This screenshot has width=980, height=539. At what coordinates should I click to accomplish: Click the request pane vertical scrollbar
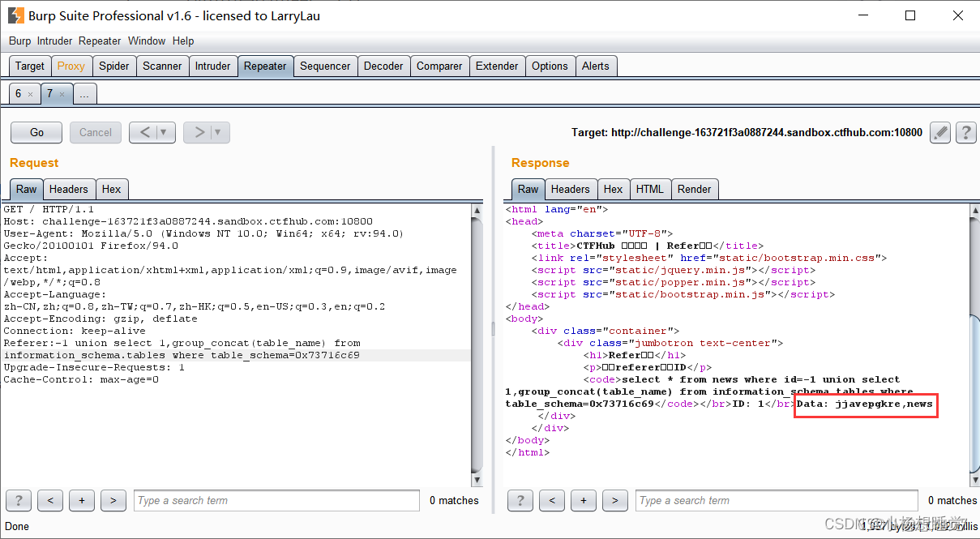coord(477,344)
